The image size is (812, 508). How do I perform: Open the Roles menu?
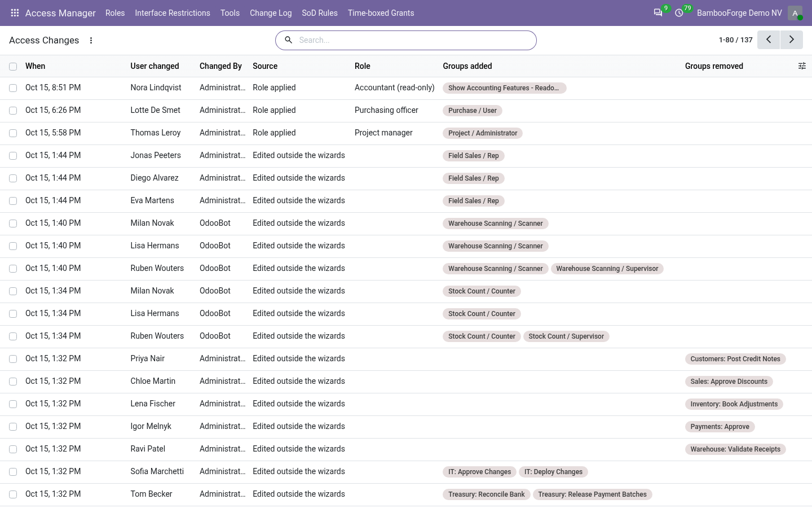click(115, 13)
